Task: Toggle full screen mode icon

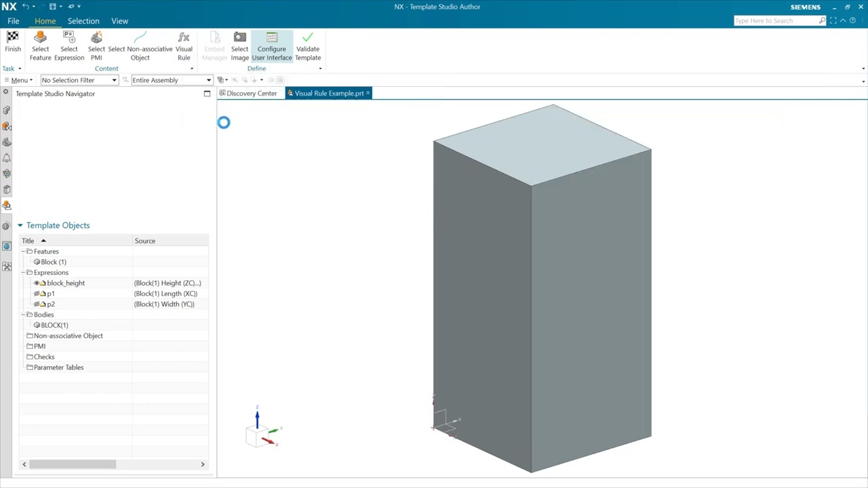Action: 833,21
